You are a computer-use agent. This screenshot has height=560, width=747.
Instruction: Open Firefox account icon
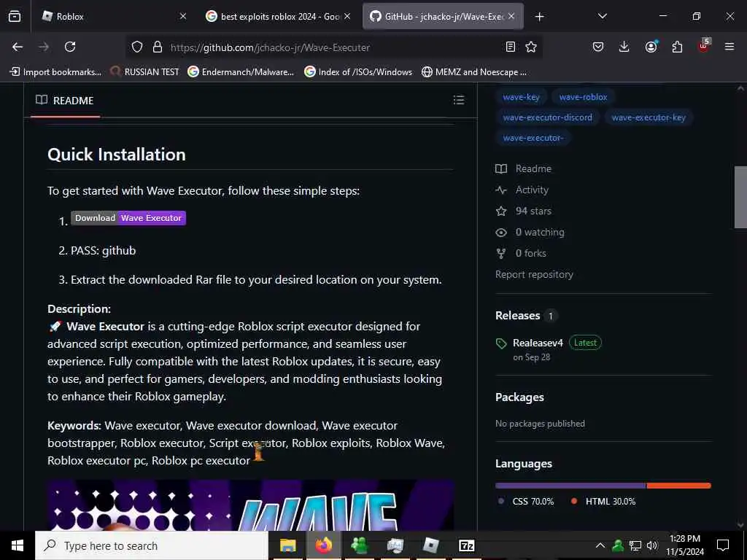[651, 47]
